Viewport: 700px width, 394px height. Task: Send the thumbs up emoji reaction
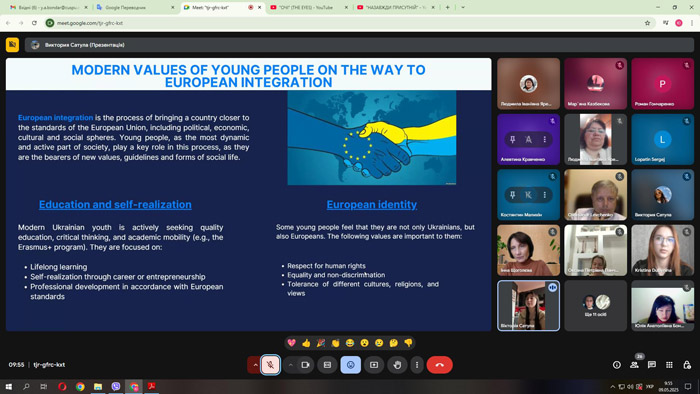click(x=306, y=343)
